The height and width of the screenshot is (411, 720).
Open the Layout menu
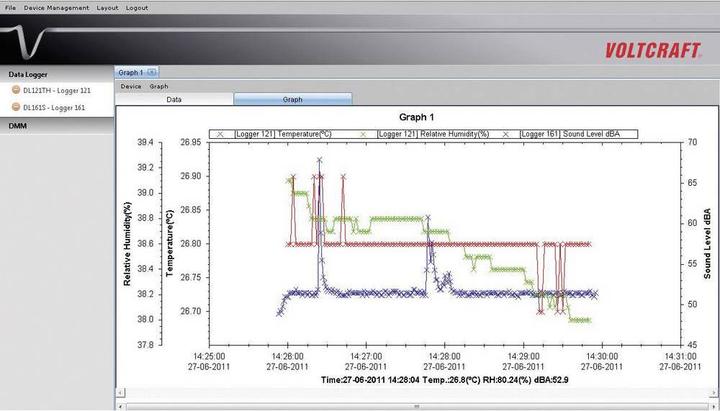(x=107, y=7)
